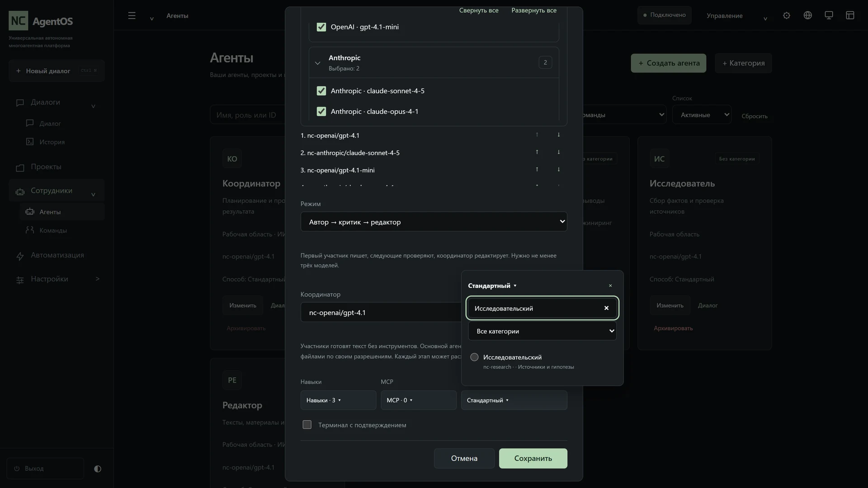
Task: Open Проекты in sidebar
Action: [57, 167]
